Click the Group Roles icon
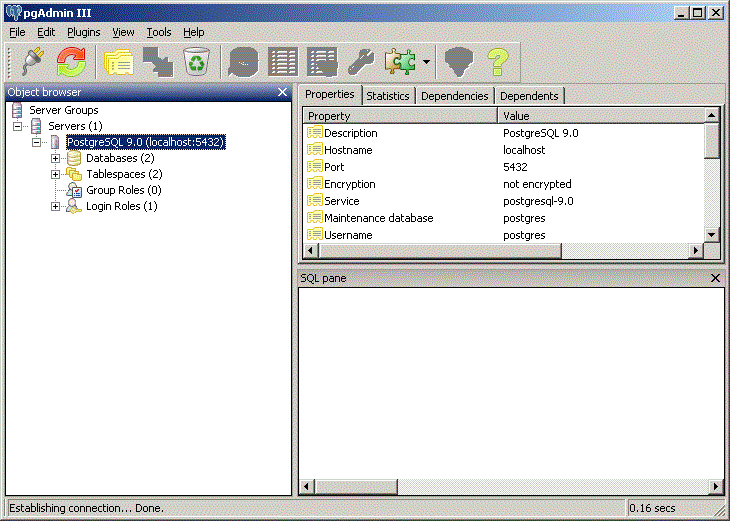730x521 pixels. pos(74,190)
